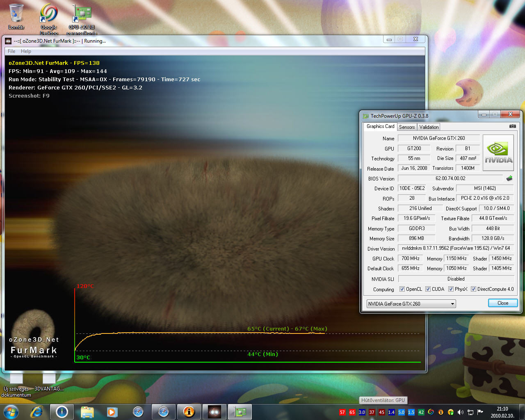Switch to the Validation tab
The width and height of the screenshot is (525, 420).
pyautogui.click(x=429, y=127)
